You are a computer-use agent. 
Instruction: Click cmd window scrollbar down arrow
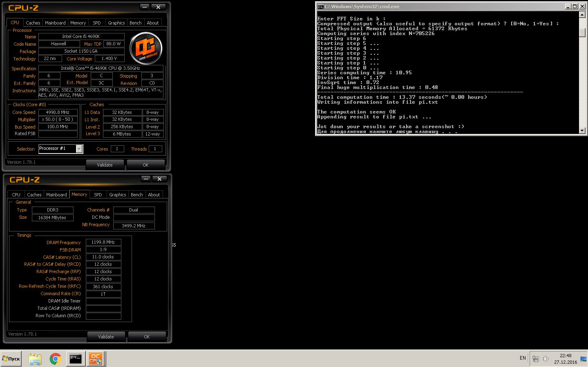point(582,130)
